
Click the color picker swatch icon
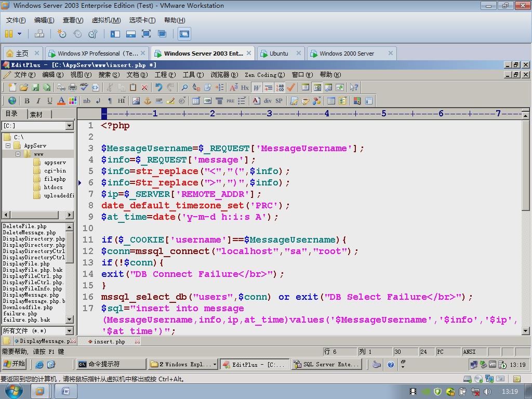(x=357, y=101)
